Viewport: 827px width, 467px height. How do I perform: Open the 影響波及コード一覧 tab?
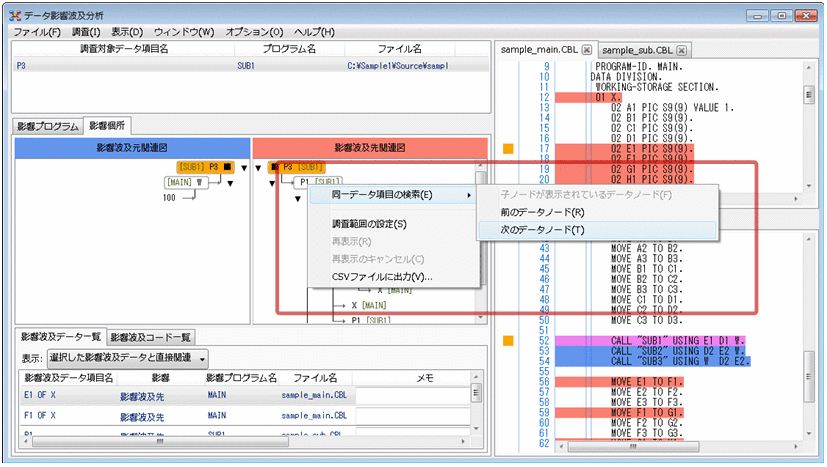pos(150,337)
